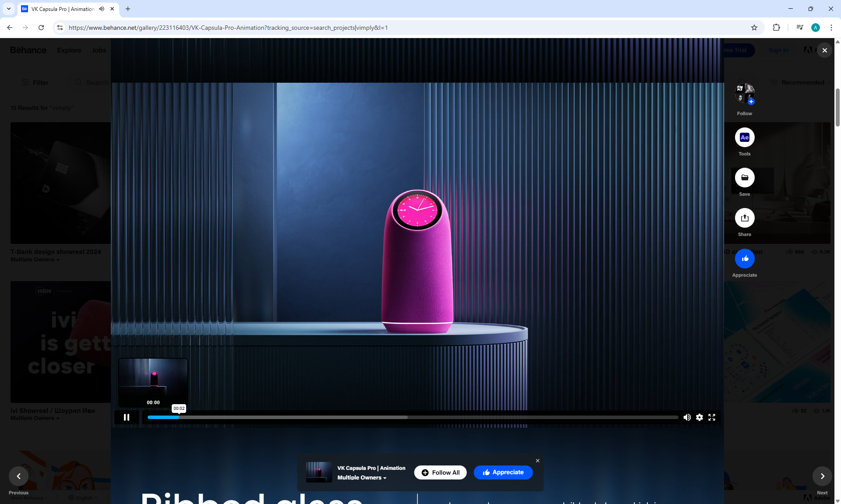Open video settings gear
Screen dimensions: 841x504
click(700, 417)
